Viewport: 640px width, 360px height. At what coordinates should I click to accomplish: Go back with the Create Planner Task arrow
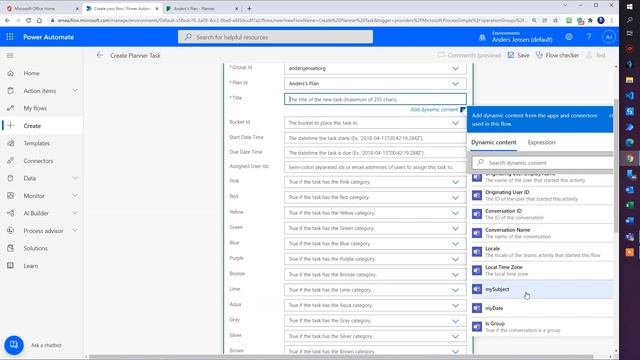point(100,55)
